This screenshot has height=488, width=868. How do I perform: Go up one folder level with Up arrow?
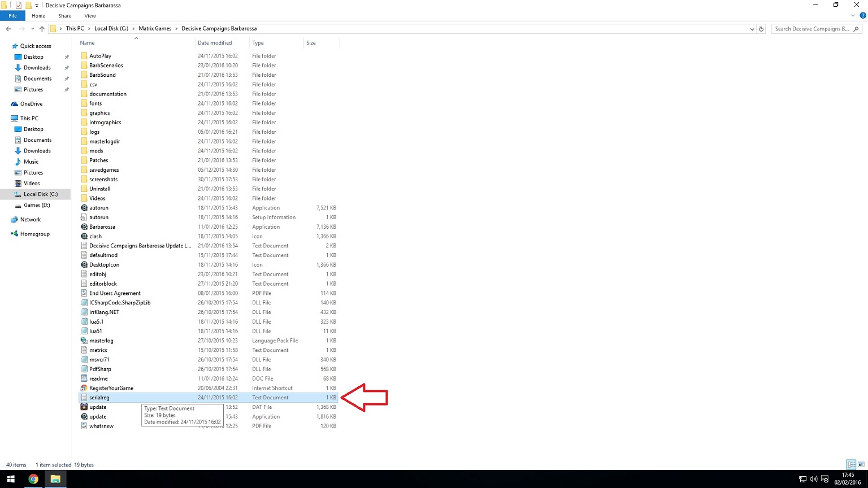pyautogui.click(x=42, y=29)
